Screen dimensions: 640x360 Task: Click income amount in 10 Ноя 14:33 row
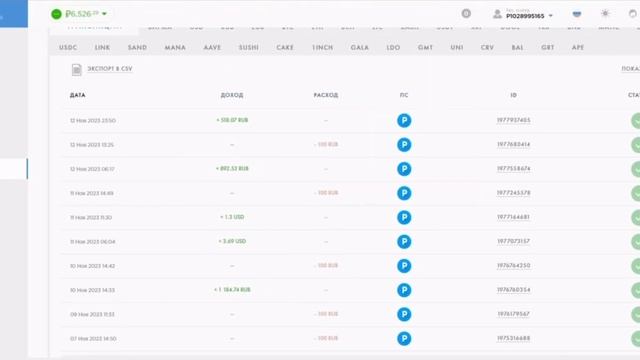[x=232, y=290]
